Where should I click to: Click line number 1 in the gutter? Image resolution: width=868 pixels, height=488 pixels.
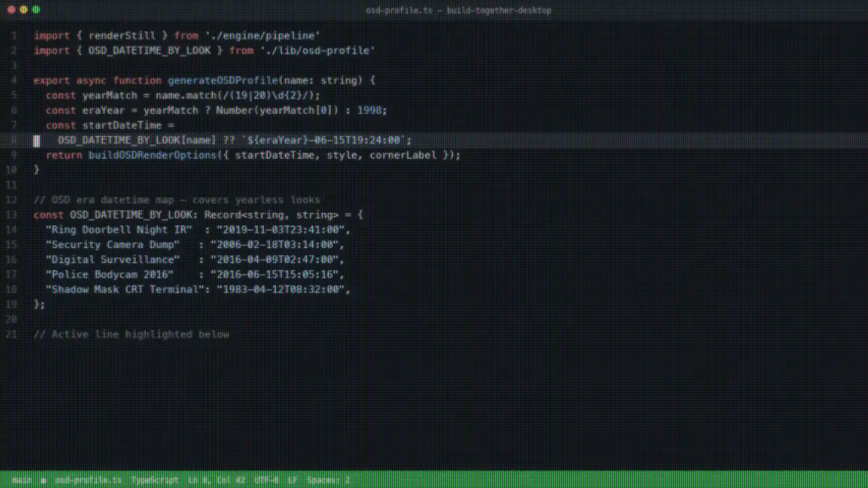(x=14, y=35)
